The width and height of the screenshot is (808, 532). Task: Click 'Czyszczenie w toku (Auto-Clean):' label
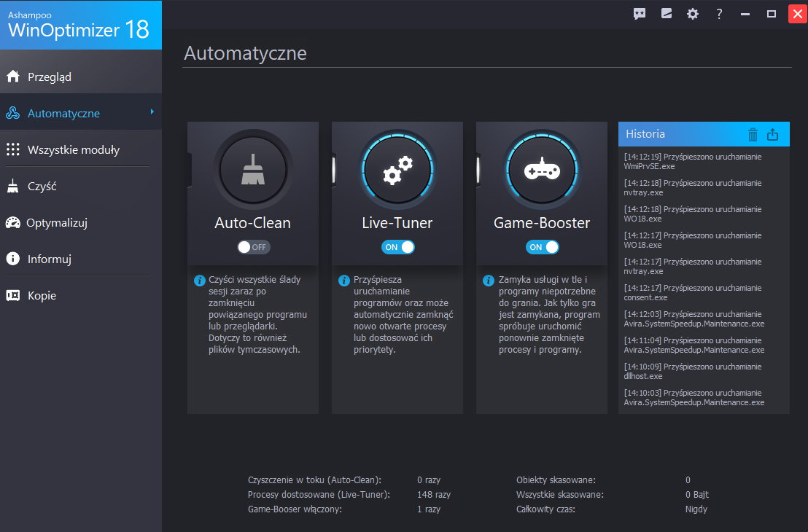[x=314, y=480]
